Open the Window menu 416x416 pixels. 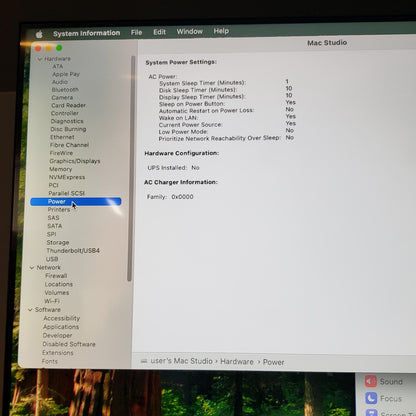(x=189, y=31)
